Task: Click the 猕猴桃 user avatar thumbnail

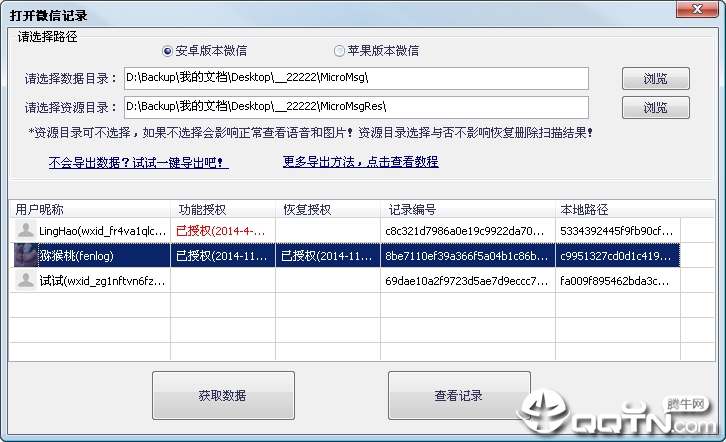Action: [x=25, y=255]
